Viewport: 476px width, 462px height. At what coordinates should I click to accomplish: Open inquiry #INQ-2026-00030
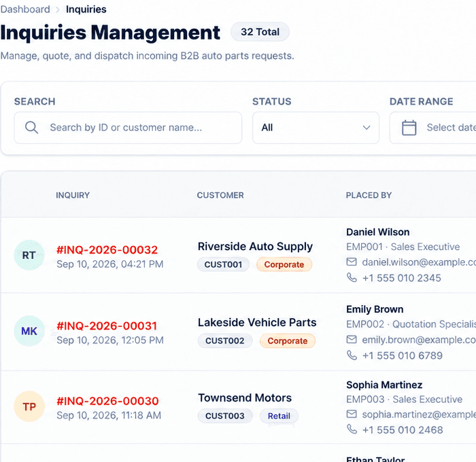click(x=107, y=401)
